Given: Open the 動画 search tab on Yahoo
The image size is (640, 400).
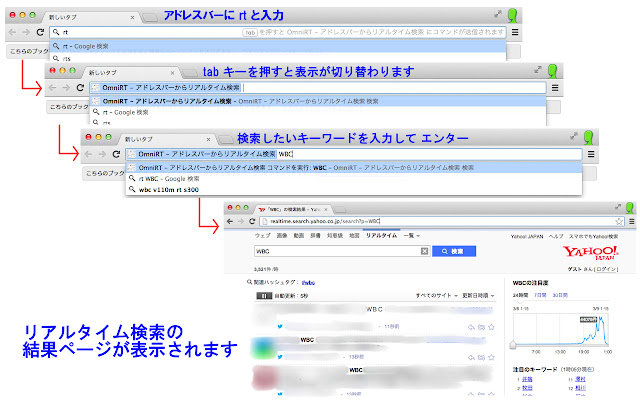Looking at the screenshot, I should pos(298,236).
